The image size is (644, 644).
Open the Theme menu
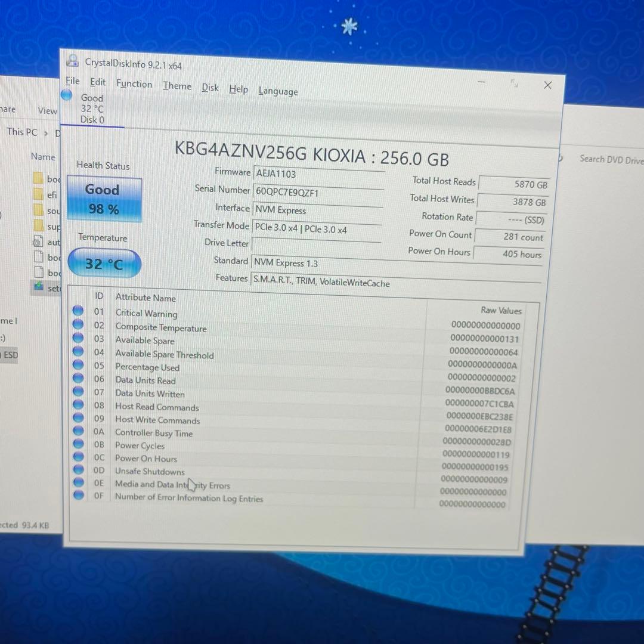(x=177, y=85)
